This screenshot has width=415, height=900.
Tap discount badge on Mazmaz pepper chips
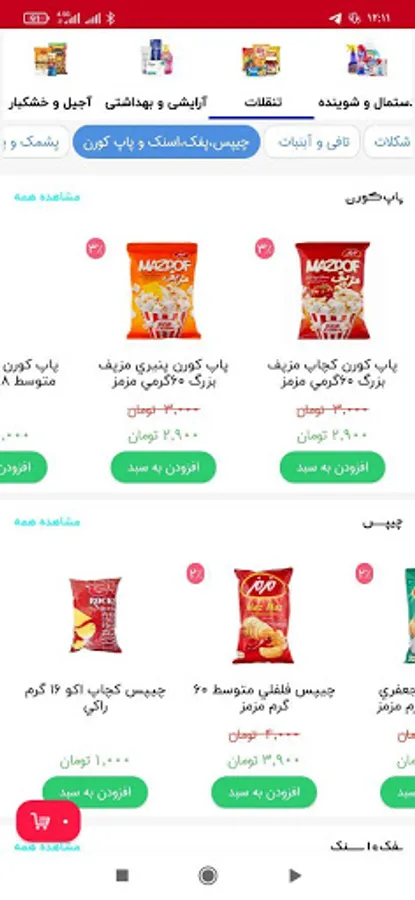pos(195,573)
